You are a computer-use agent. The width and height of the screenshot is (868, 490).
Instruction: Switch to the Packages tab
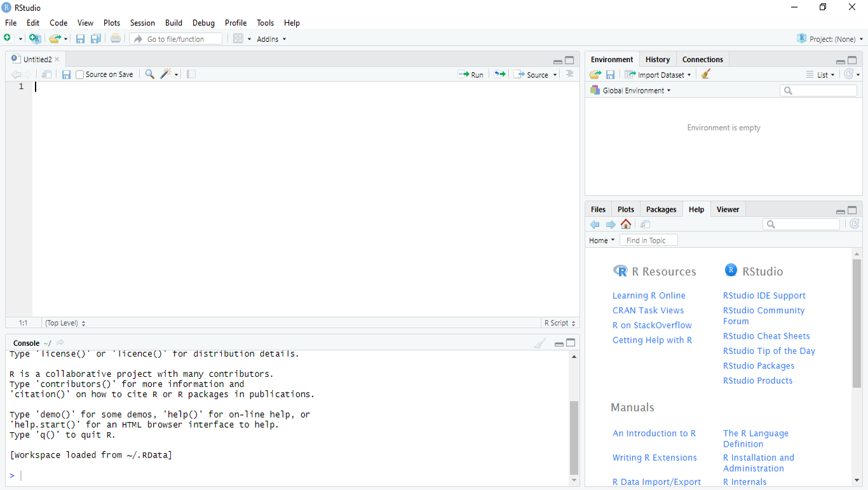[x=661, y=209]
